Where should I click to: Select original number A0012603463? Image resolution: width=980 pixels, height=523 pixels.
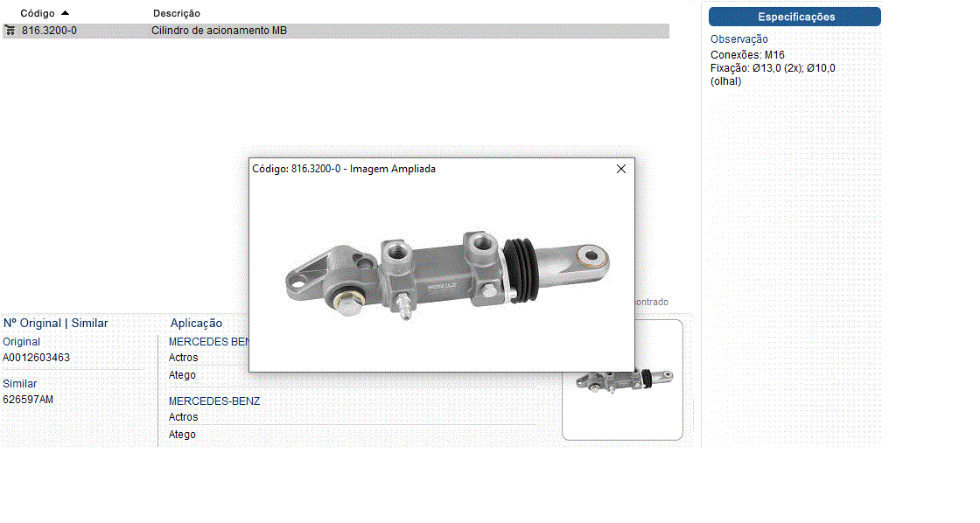coord(37,358)
